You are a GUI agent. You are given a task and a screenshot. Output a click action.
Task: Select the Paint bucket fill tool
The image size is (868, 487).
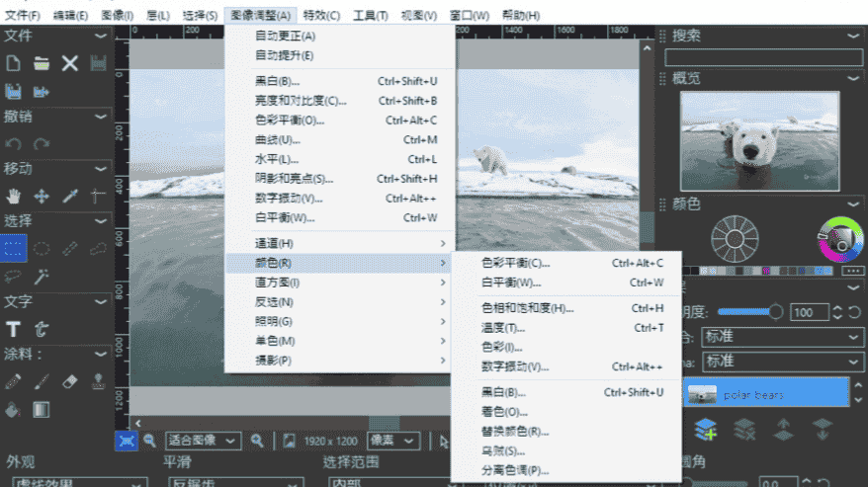point(13,410)
